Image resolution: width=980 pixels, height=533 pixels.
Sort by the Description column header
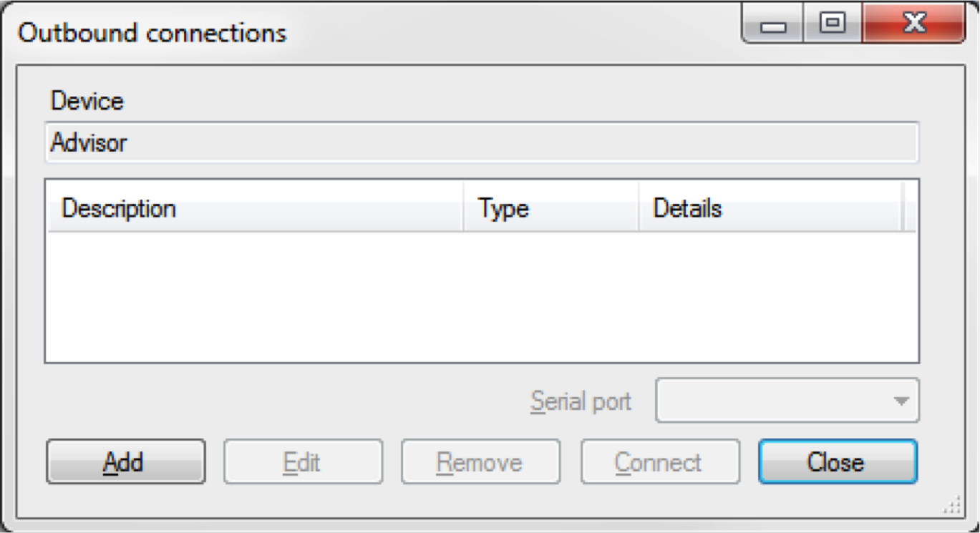click(254, 209)
